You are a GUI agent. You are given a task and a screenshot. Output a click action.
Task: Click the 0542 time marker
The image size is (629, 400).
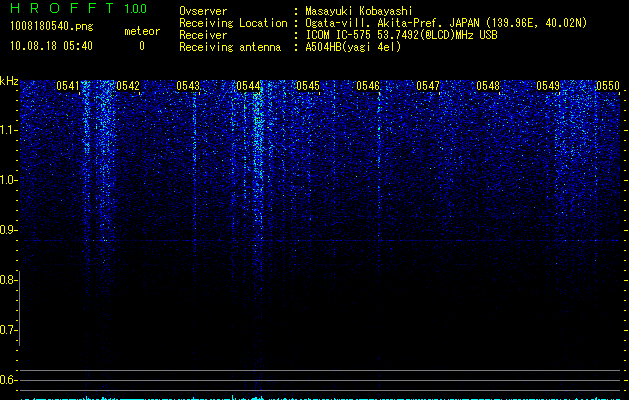[128, 86]
